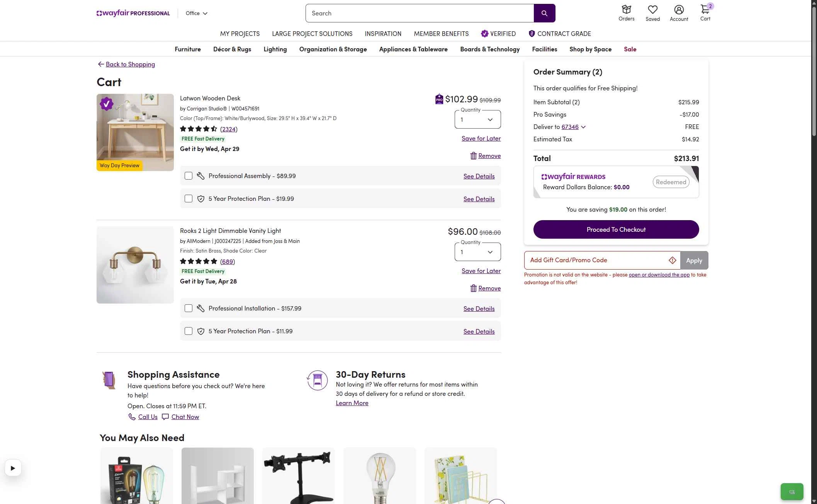Open the Facilities category
Screen dimensions: 817x504
coord(544,49)
